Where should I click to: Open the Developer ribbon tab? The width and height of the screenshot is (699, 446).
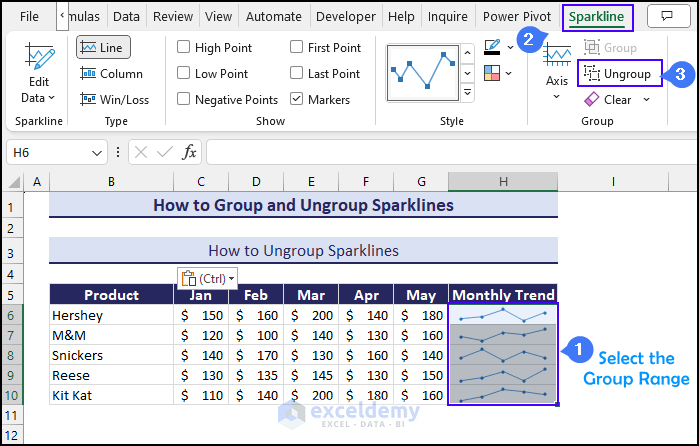pyautogui.click(x=346, y=17)
